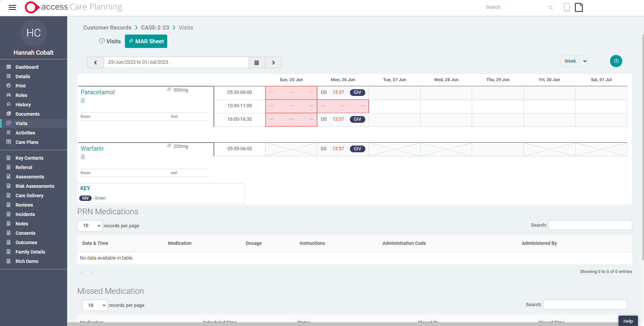Screen dimensions: 644x326
Task: Click the search magnifier icon
Action: click(x=550, y=7)
